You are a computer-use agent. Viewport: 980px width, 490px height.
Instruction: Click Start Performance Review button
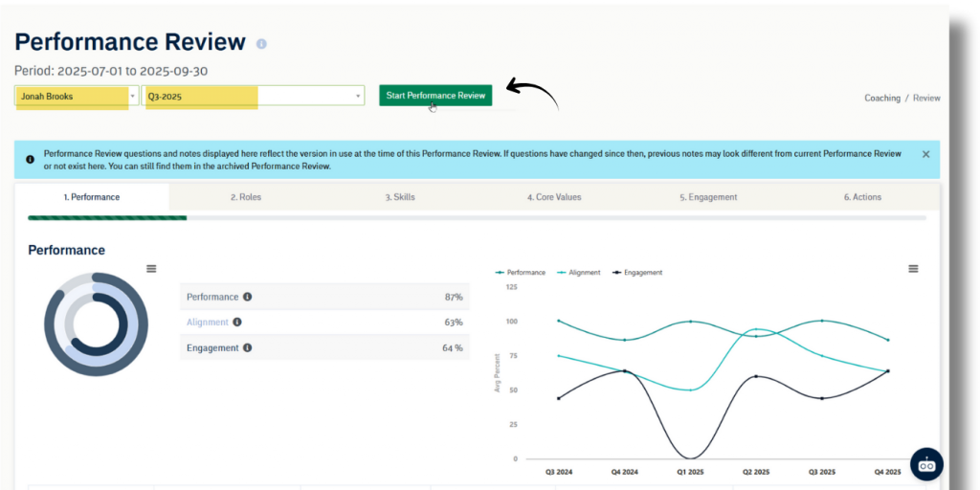435,96
